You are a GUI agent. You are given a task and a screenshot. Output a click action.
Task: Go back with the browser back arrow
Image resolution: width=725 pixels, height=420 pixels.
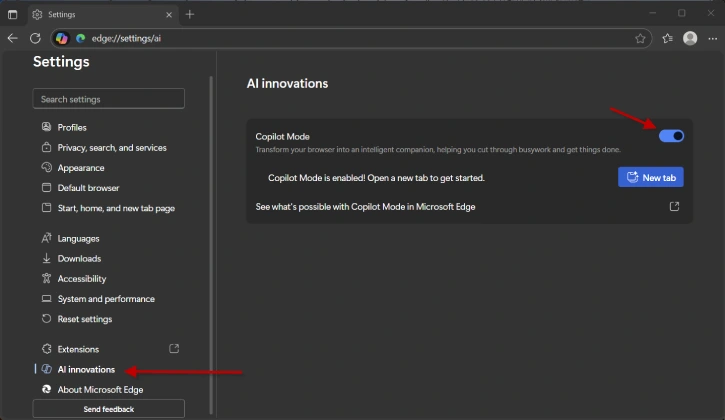pos(12,38)
